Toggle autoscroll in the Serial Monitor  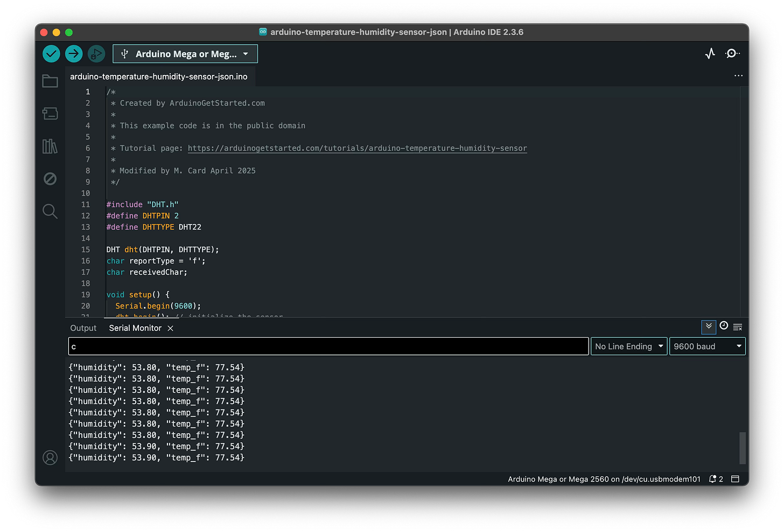[709, 327]
